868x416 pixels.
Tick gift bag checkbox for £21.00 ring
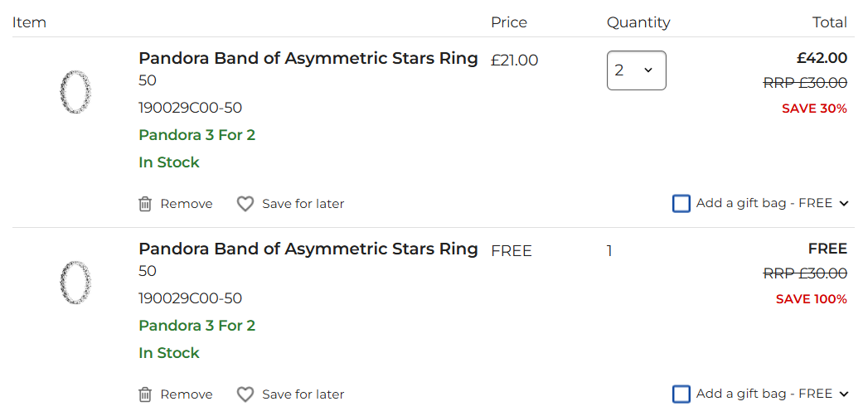681,204
